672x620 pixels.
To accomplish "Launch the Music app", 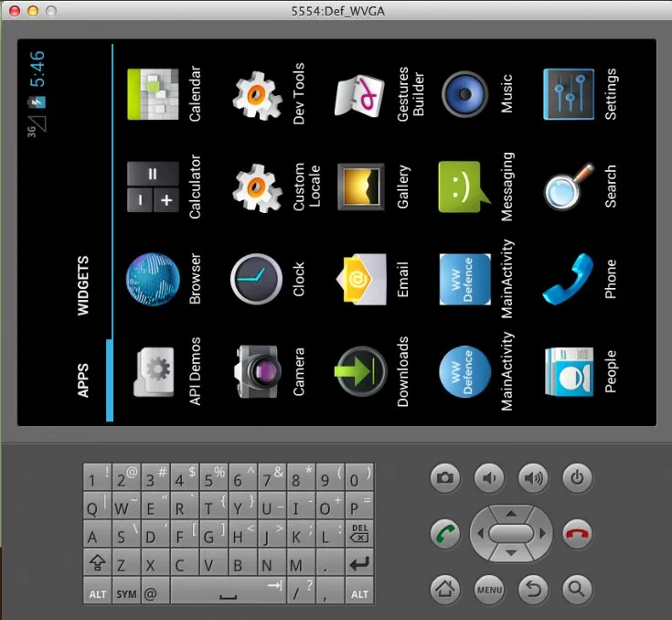I will click(464, 94).
